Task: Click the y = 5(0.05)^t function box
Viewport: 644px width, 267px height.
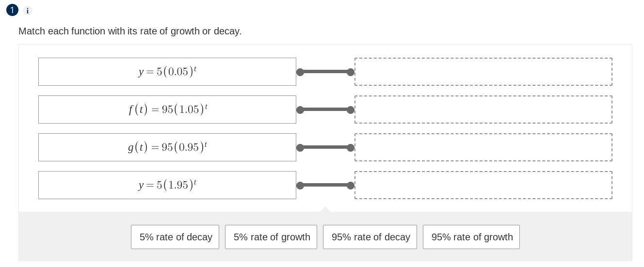Action: pos(167,72)
